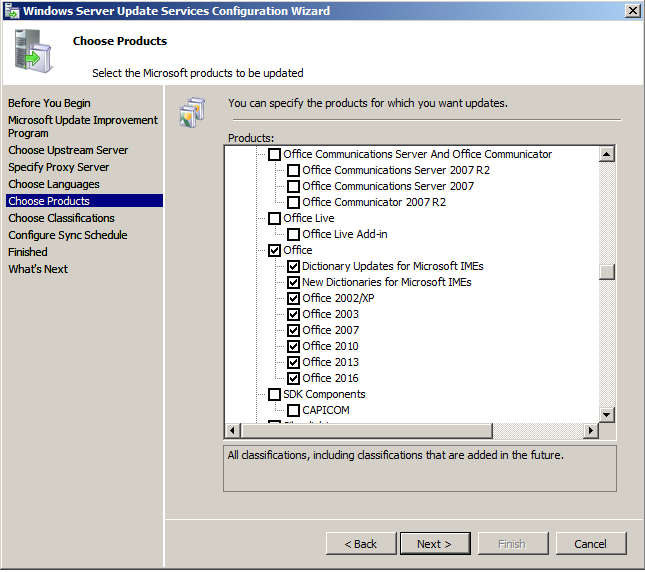Click the Next button
Viewport: 645px width, 572px height.
(x=435, y=544)
